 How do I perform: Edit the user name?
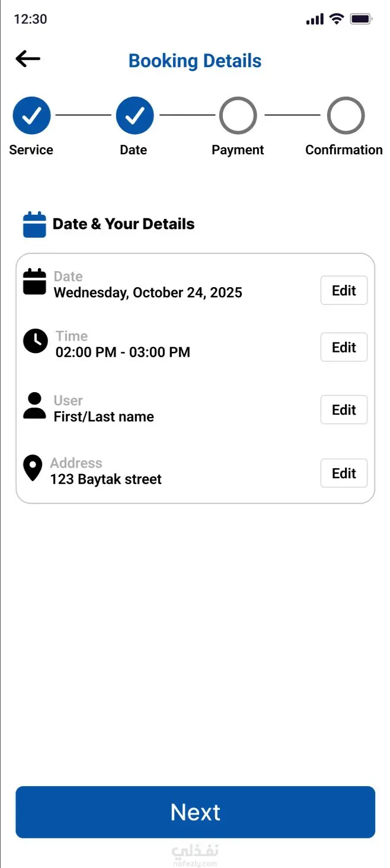coord(344,410)
